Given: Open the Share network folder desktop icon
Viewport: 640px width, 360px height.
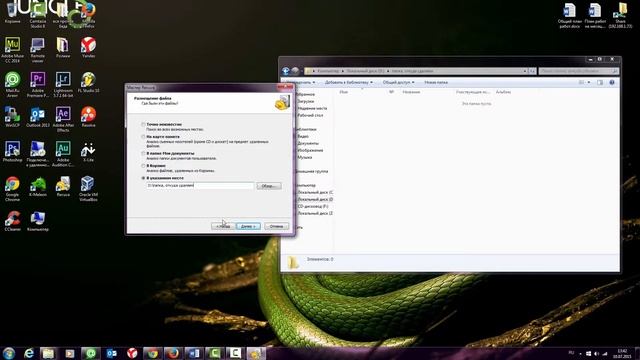Looking at the screenshot, I should coord(620,15).
